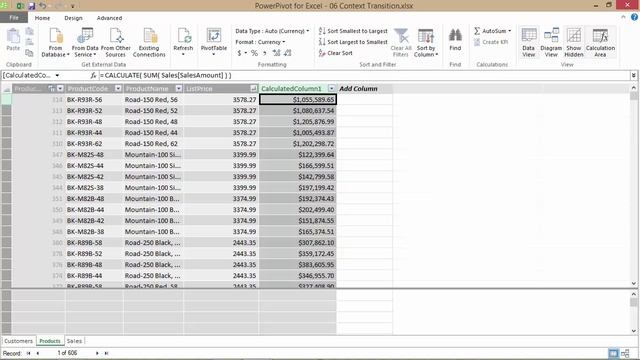This screenshot has width=640, height=360.
Task: Increase decimal places icon
Action: pos(276,53)
